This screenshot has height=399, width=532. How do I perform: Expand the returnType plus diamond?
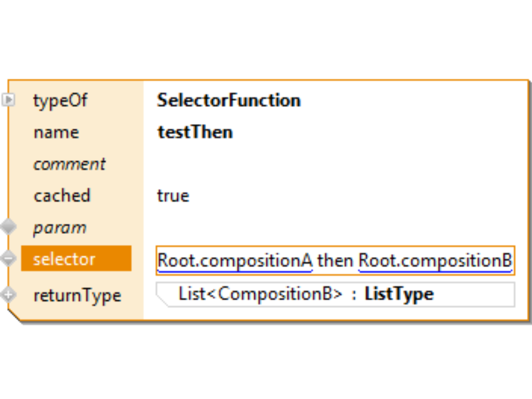(8, 295)
